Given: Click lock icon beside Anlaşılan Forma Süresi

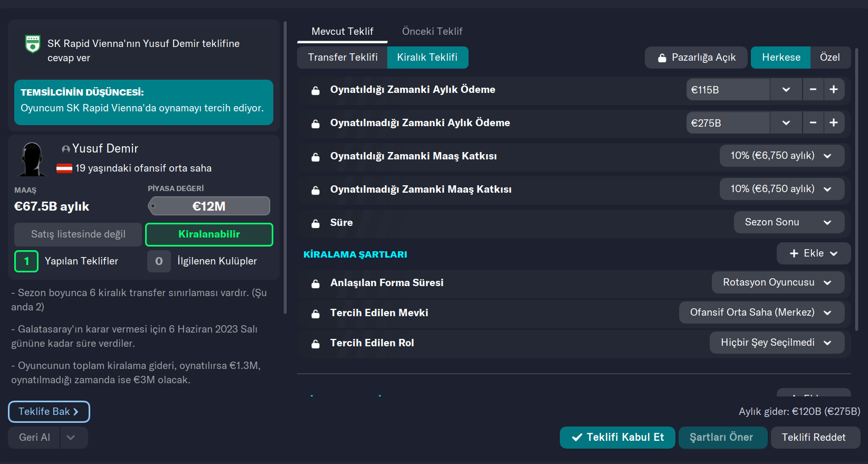Looking at the screenshot, I should (316, 283).
